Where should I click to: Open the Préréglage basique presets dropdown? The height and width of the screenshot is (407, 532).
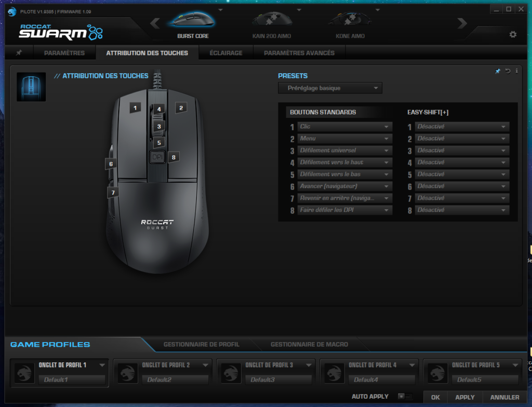pos(330,88)
